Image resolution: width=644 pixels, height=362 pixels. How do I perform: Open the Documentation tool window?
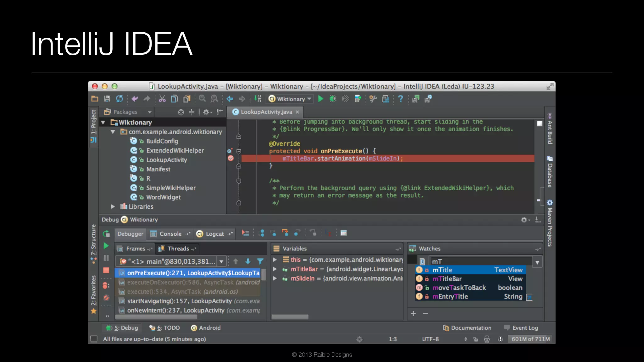(x=467, y=328)
